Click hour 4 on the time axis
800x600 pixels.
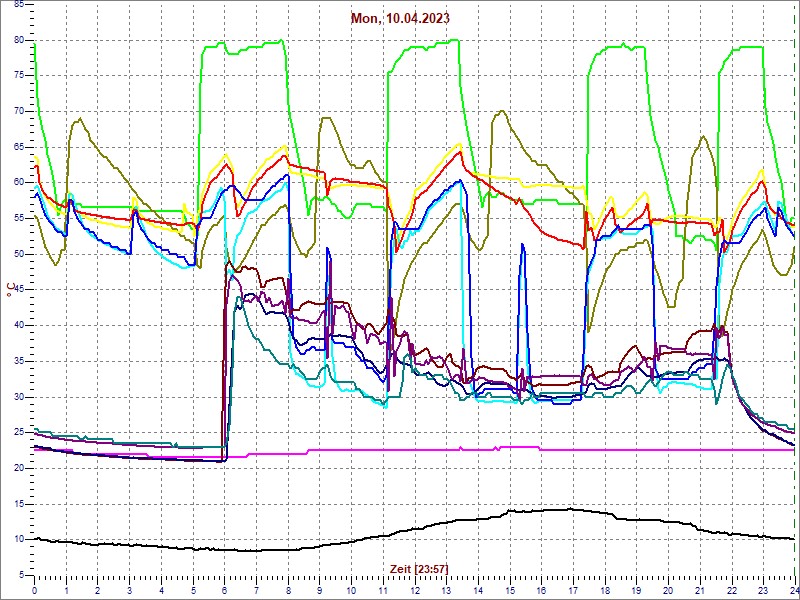tap(161, 590)
